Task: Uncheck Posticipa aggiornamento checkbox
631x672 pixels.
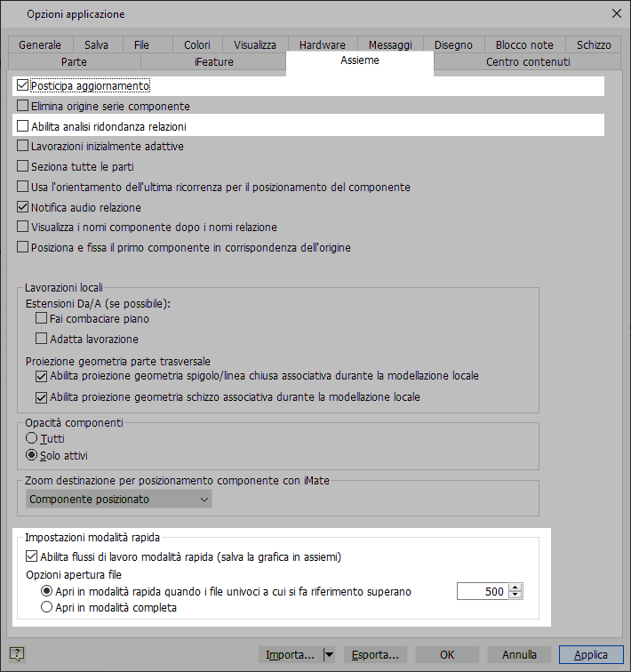Action: coord(23,85)
